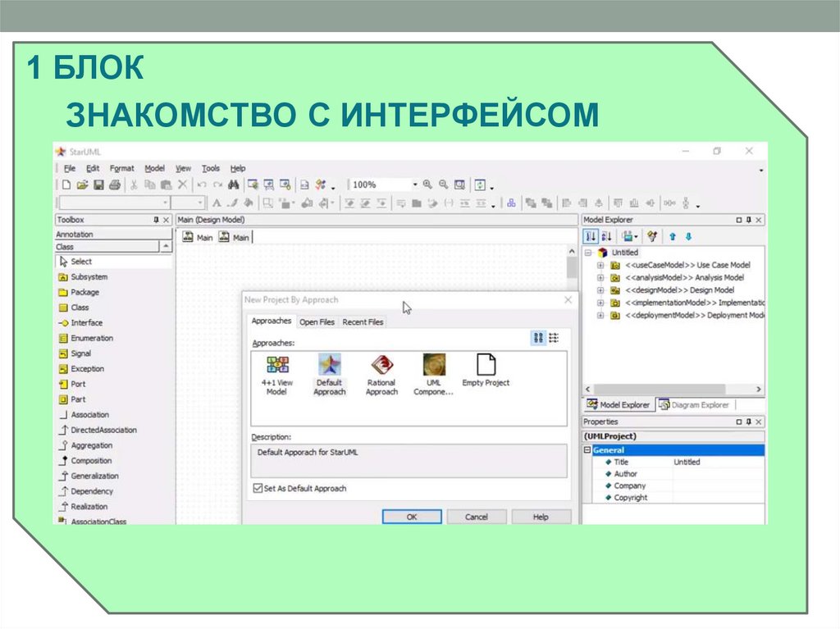Expand the Analysis Model node
Image resolution: width=840 pixels, height=629 pixels.
pyautogui.click(x=600, y=277)
